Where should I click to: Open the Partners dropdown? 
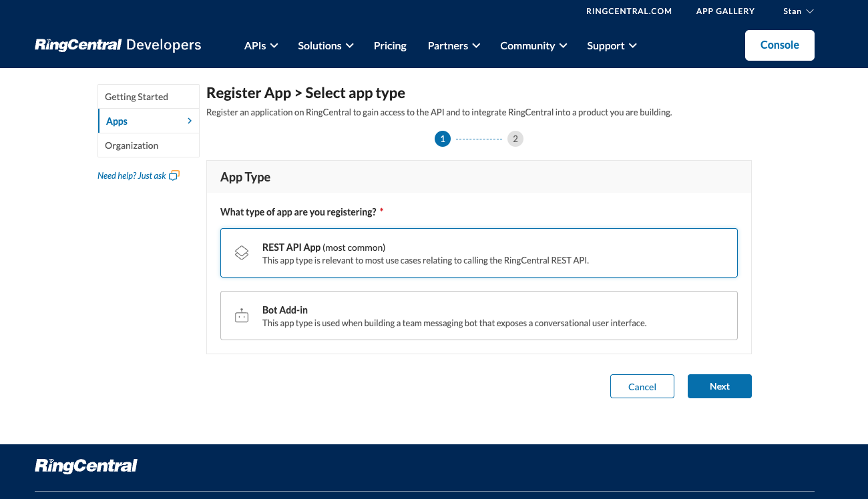click(454, 45)
